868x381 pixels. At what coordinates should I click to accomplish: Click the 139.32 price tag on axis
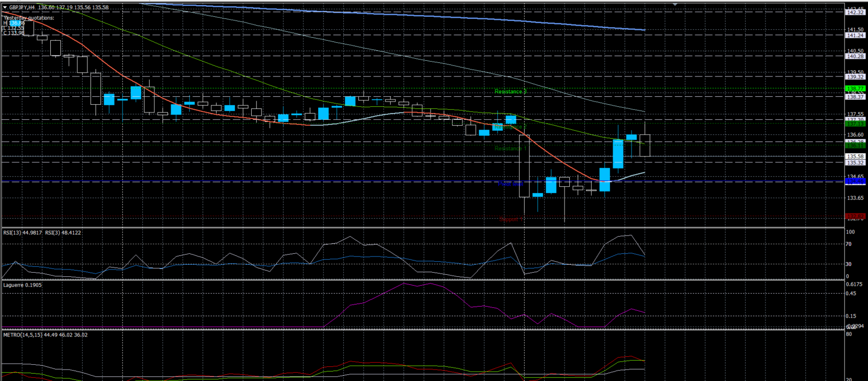click(x=855, y=77)
